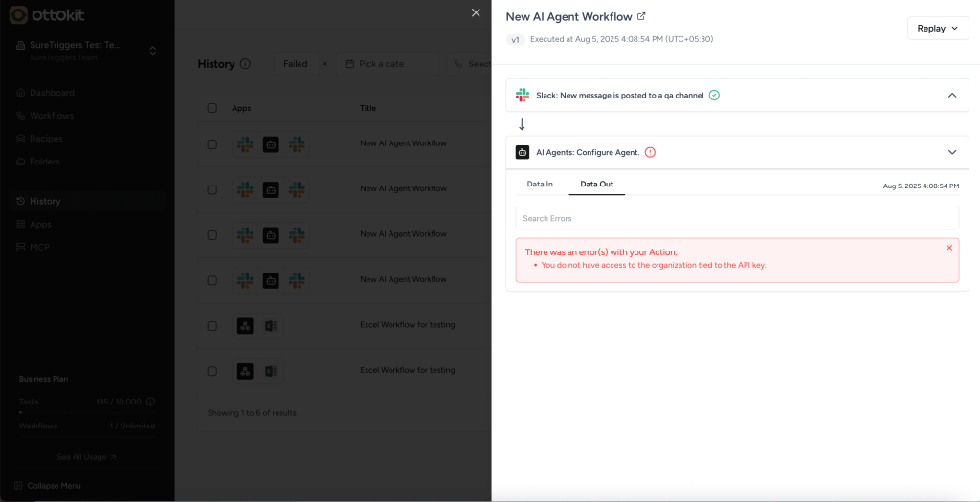Dismiss the red error message box
The height and width of the screenshot is (502, 980).
tap(949, 248)
